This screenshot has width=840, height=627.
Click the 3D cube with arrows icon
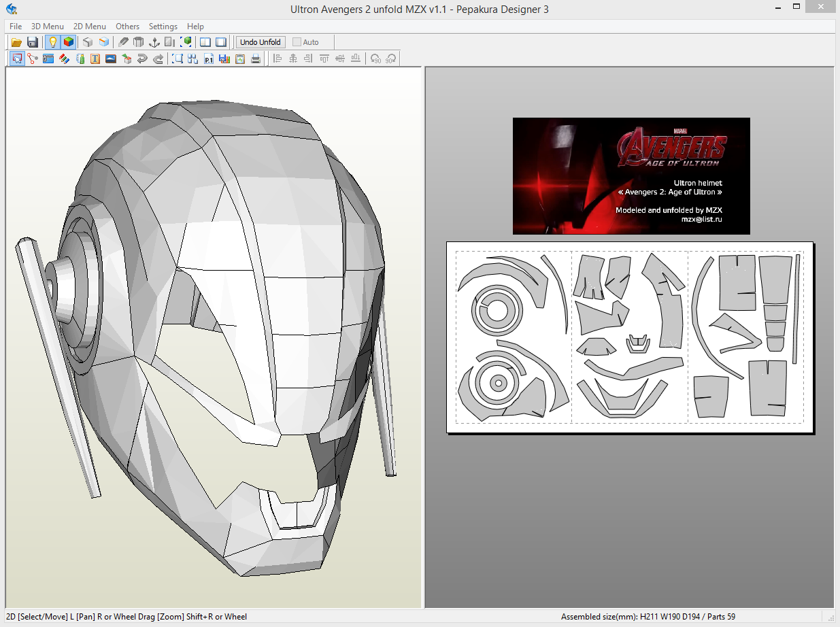click(127, 58)
